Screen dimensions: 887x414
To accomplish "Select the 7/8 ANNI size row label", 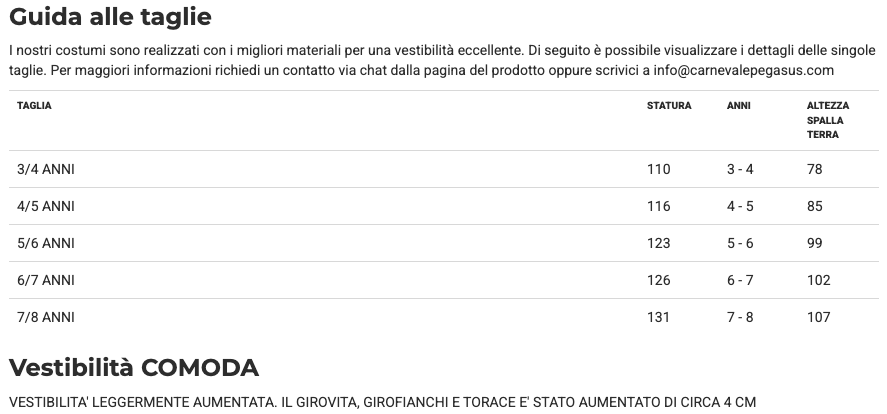I will pos(46,317).
